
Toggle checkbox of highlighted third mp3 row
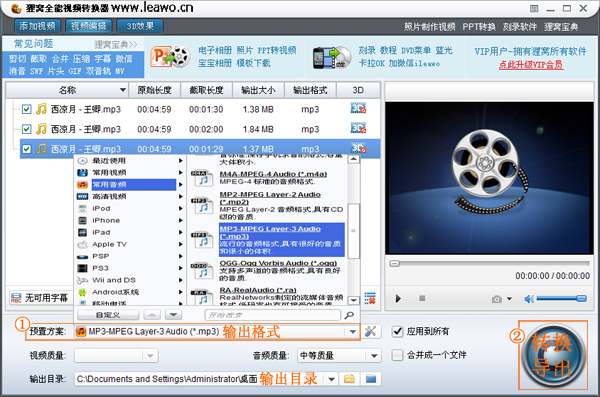pos(26,149)
